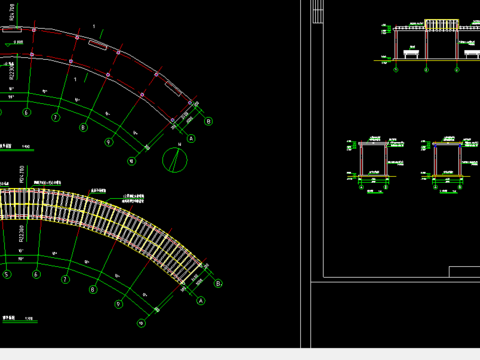This screenshot has width=480, height=360.
Task: Select grid bubble B in lower roof plan
Action: tap(218, 284)
